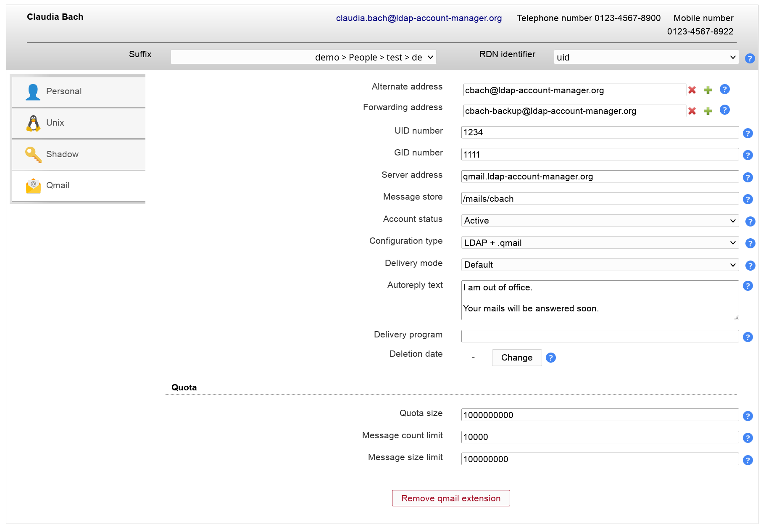Expand the Account status dropdown
The width and height of the screenshot is (766, 532).
[600, 221]
